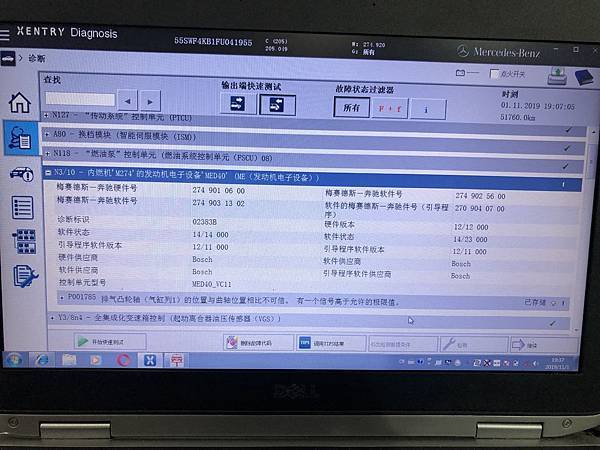Click software state value 14/14 000

click(x=210, y=234)
